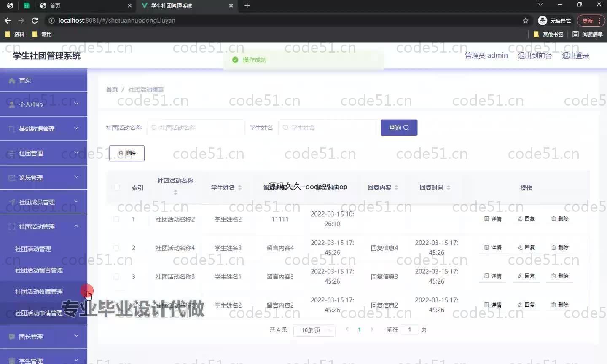Sort by 学生姓名 column arrows

click(240, 188)
